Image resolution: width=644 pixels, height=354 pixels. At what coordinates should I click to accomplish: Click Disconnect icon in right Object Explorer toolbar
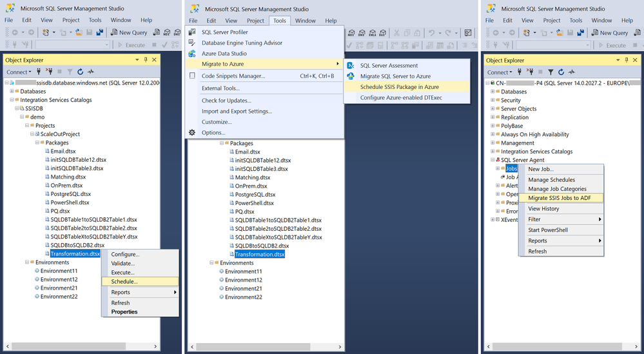(x=530, y=72)
